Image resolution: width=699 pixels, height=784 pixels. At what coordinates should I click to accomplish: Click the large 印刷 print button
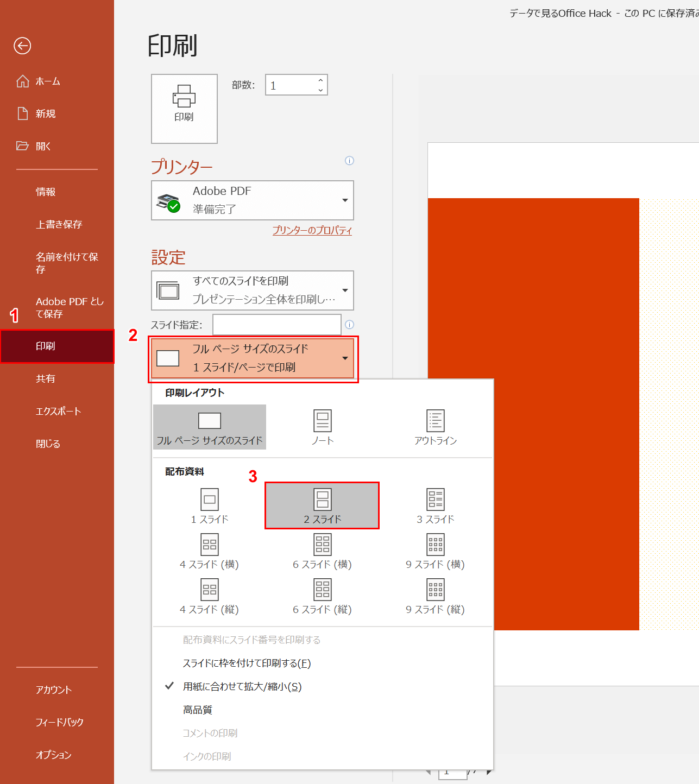pyautogui.click(x=184, y=109)
